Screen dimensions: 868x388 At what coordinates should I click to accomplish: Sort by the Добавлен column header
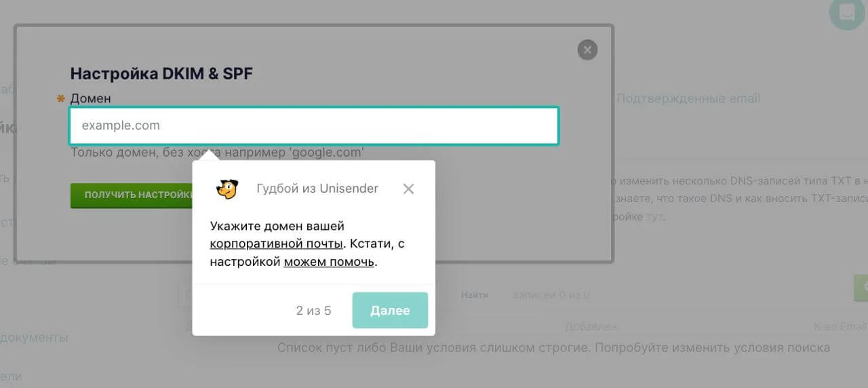(591, 326)
